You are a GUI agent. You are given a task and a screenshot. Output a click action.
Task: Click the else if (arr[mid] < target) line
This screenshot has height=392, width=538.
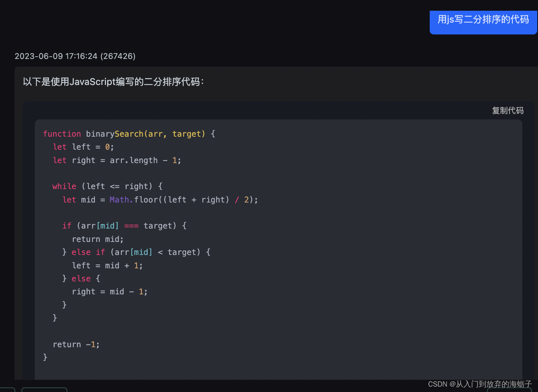click(136, 252)
